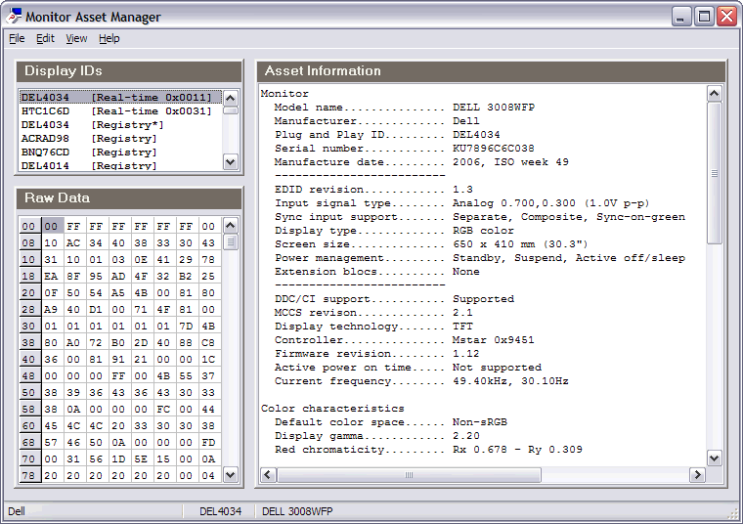Select raw data row header 30
Viewport: 743px width, 524px height.
tap(29, 326)
